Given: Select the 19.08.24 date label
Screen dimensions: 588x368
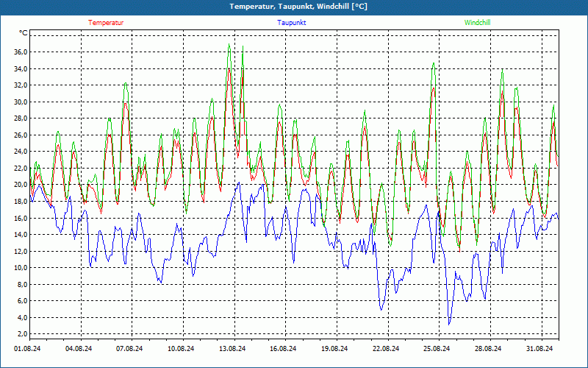Looking at the screenshot, I should pos(334,348).
